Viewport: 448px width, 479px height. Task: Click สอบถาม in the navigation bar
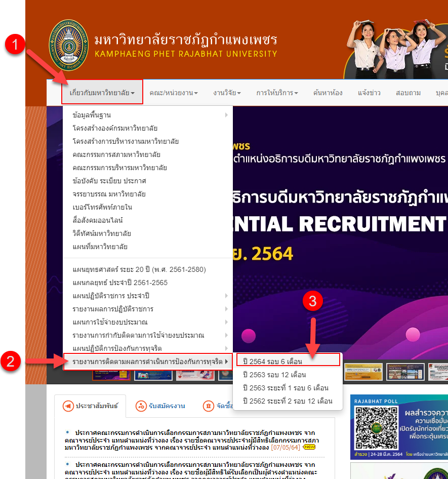coord(408,93)
